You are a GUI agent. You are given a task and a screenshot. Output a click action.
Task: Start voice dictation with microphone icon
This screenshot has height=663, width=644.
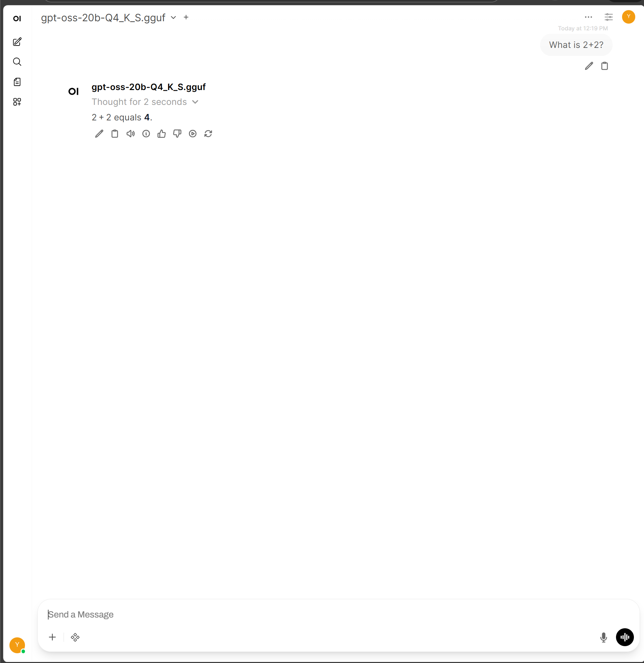[x=604, y=638]
